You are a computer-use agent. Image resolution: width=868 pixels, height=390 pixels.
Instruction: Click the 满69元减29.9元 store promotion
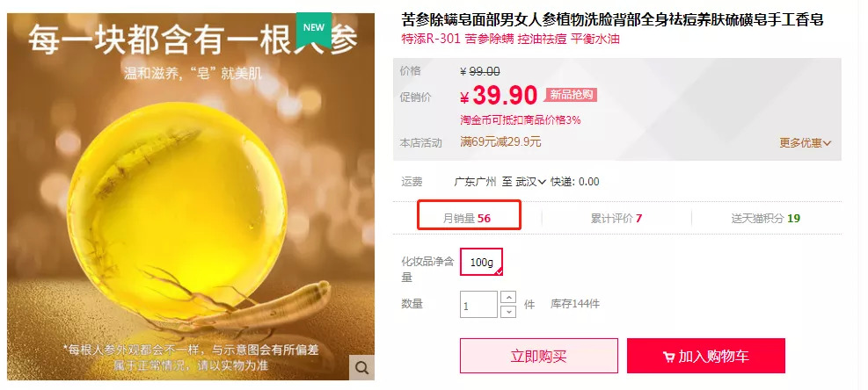pyautogui.click(x=500, y=141)
